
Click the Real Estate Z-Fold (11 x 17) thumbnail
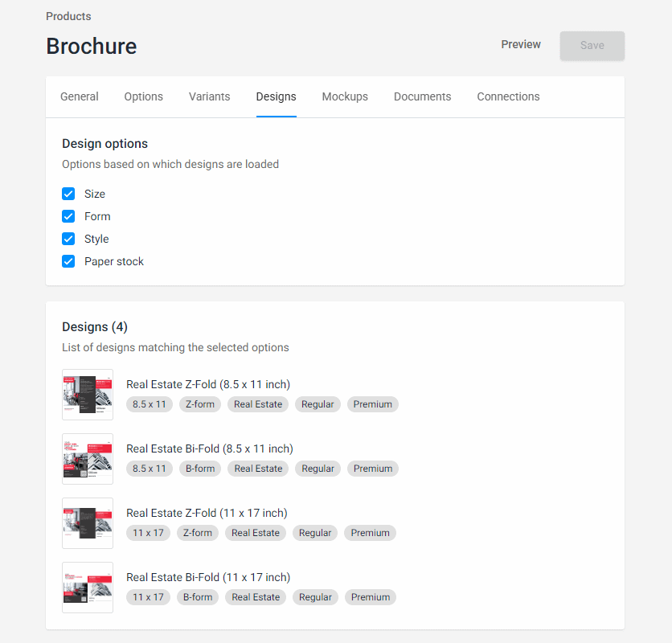coord(87,523)
